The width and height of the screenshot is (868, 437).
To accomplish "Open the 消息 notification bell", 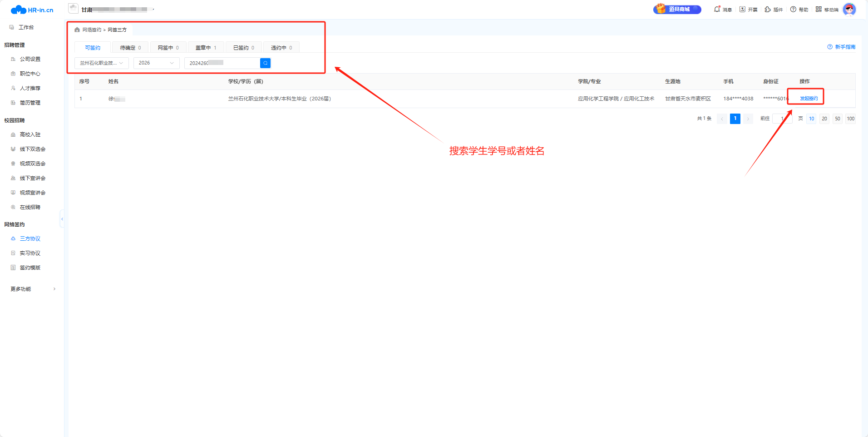I will point(717,9).
